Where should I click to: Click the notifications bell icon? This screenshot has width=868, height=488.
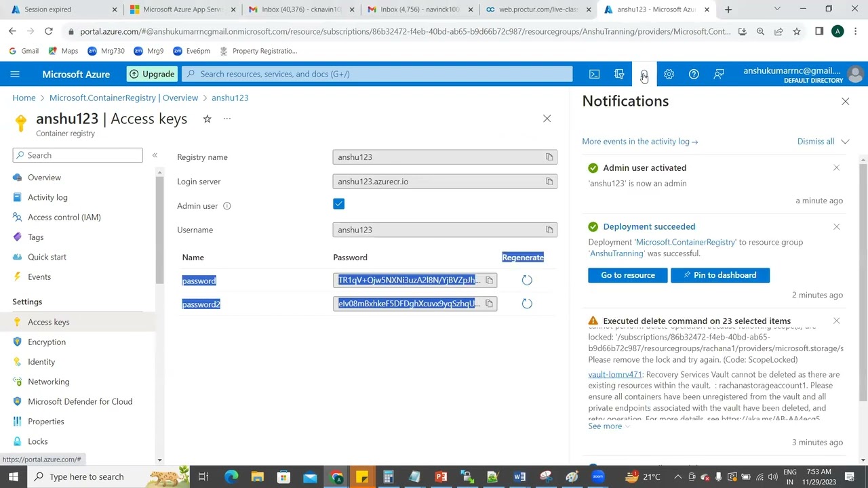[x=644, y=75]
